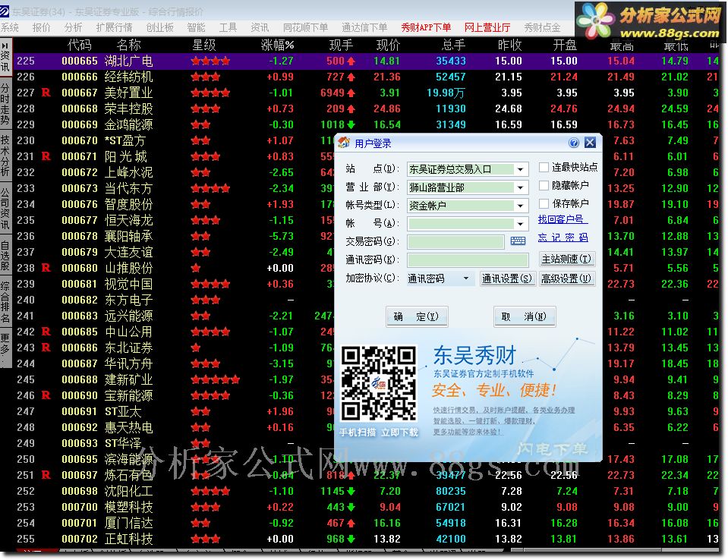Click the down arrow in 沈阳化工 row
This screenshot has width=728, height=560.
pos(351,491)
